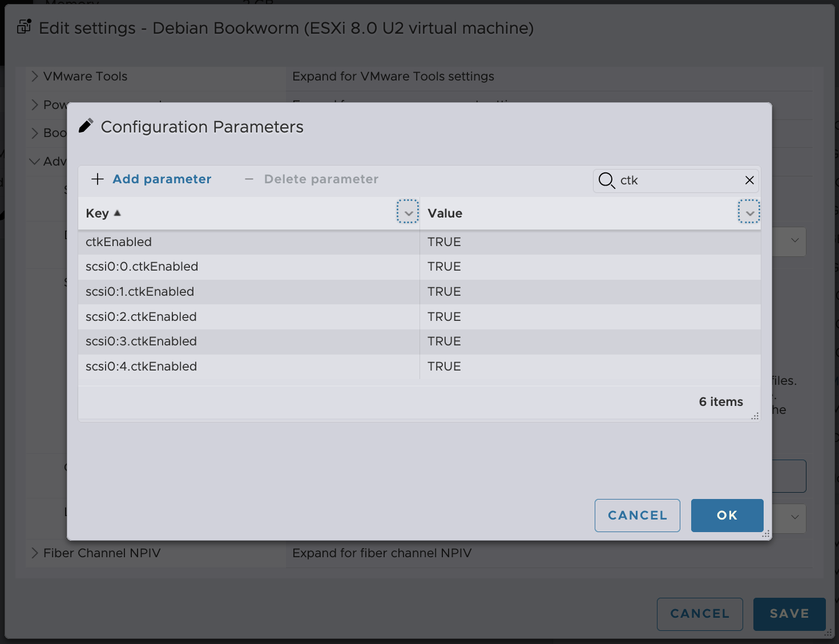Click the TRUE value of scsi0:4.ctkEnabled
Image resolution: width=839 pixels, height=644 pixels.
coord(444,367)
